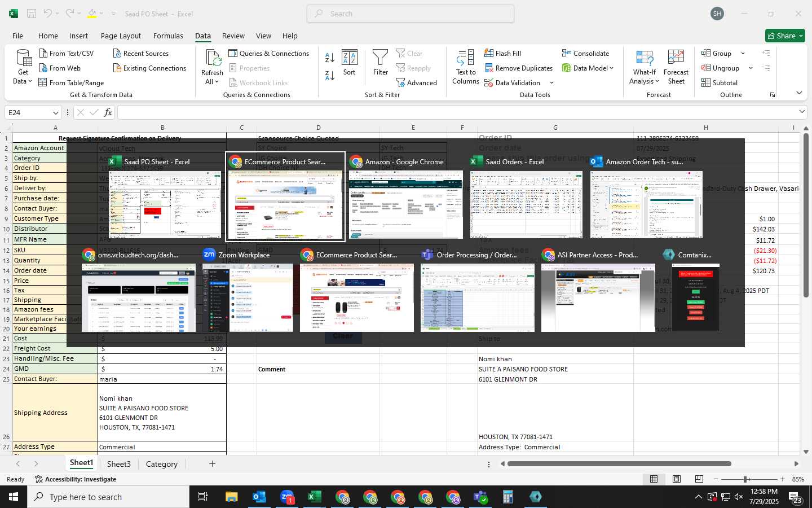Switch to Amazon - Google Chrome window
The width and height of the screenshot is (812, 508).
(x=405, y=198)
